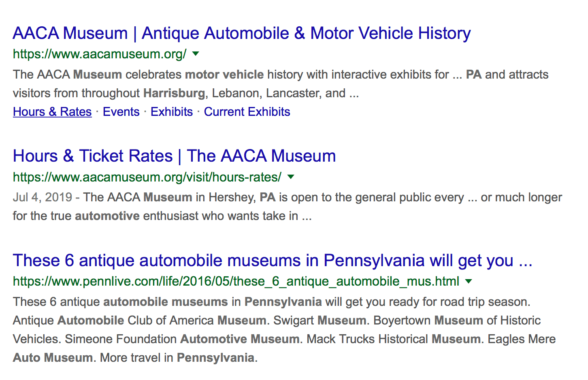
Task: Click snippet text 'visitors from throughout Harrisburg'
Action: 109,93
